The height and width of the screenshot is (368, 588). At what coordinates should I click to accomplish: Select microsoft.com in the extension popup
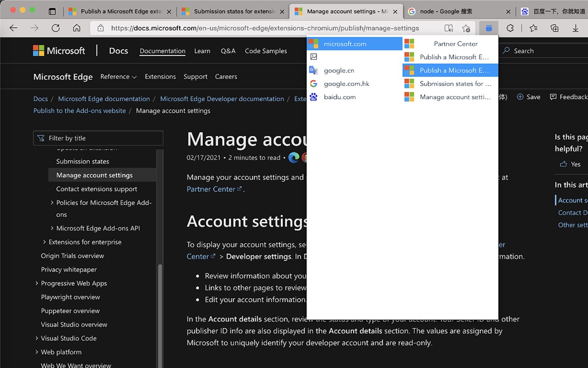355,44
